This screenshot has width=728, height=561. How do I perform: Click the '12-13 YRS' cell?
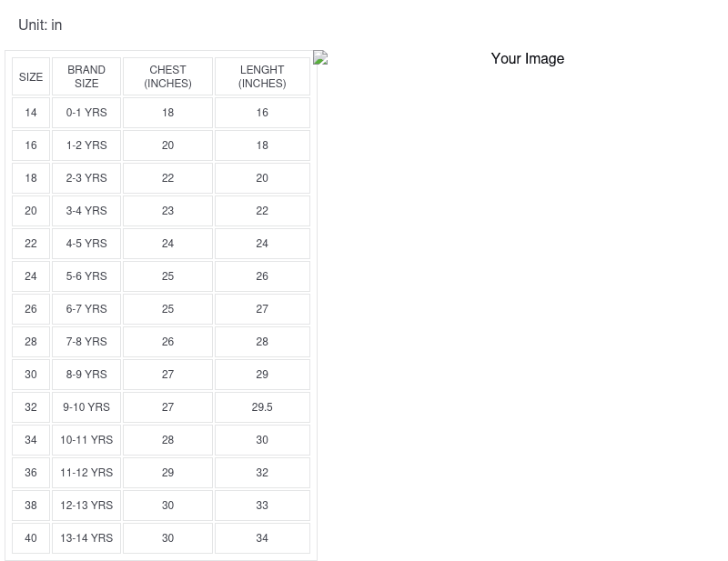tap(86, 506)
